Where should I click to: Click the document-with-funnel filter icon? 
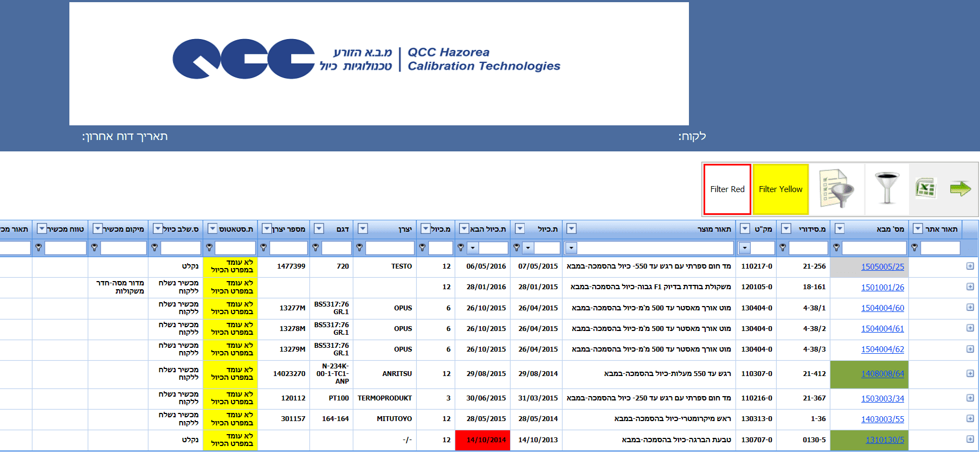point(836,189)
